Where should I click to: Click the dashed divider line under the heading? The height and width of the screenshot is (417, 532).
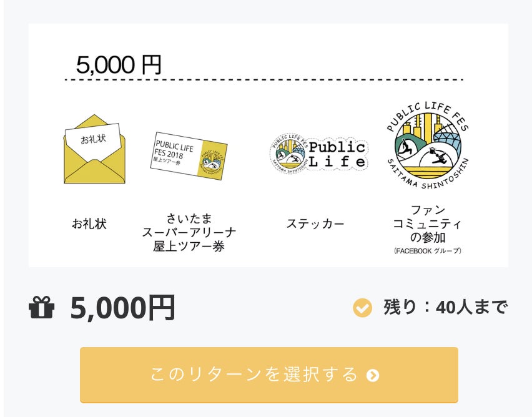point(264,80)
